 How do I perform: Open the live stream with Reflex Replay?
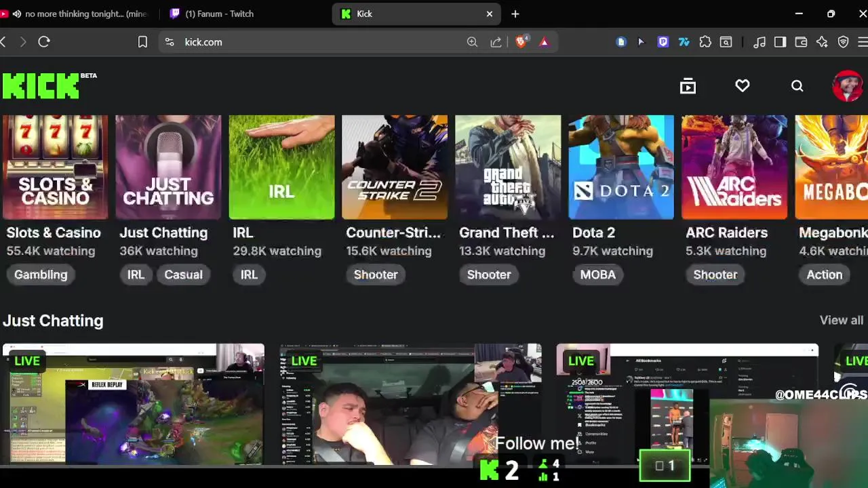click(134, 404)
